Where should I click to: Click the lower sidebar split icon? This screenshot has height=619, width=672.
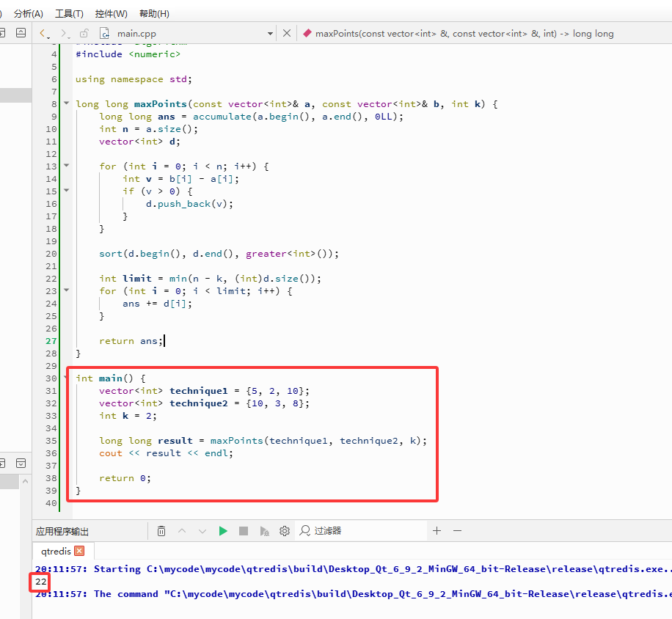click(x=2, y=463)
